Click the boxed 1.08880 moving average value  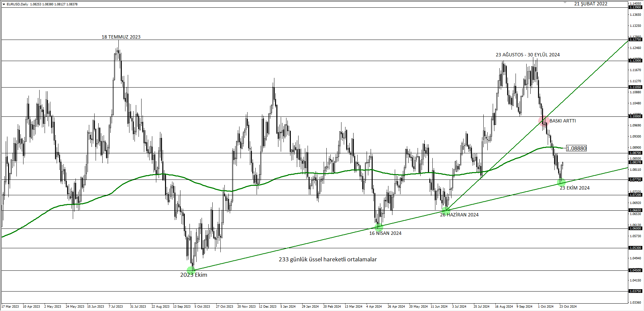pos(576,148)
